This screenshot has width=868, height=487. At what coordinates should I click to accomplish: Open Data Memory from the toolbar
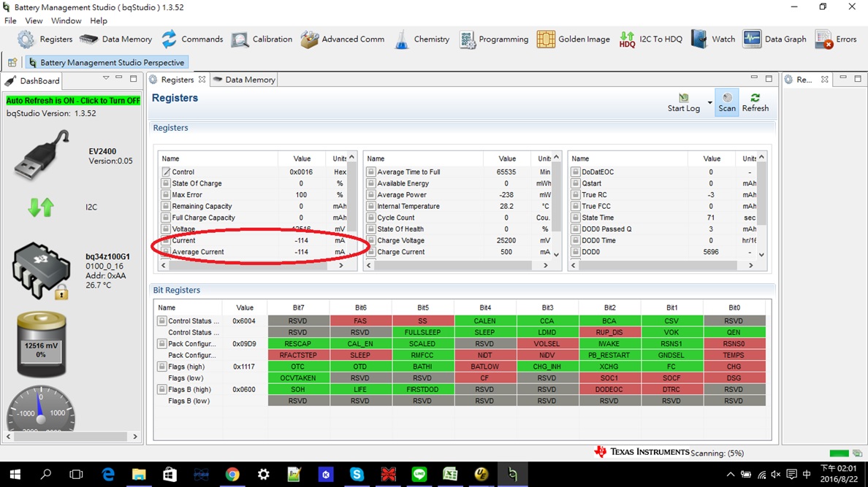[115, 39]
